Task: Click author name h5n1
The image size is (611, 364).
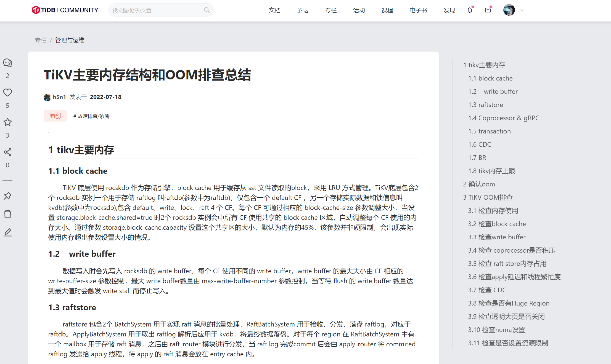Action: [59, 97]
